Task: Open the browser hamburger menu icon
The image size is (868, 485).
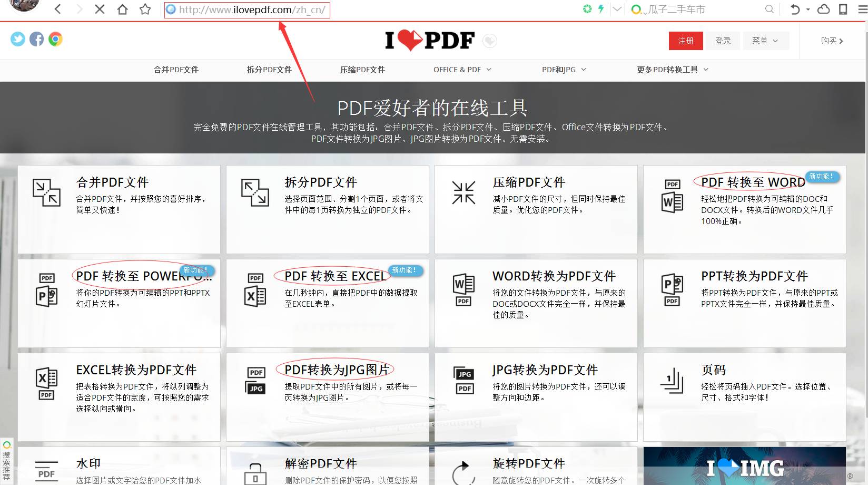Action: (862, 9)
